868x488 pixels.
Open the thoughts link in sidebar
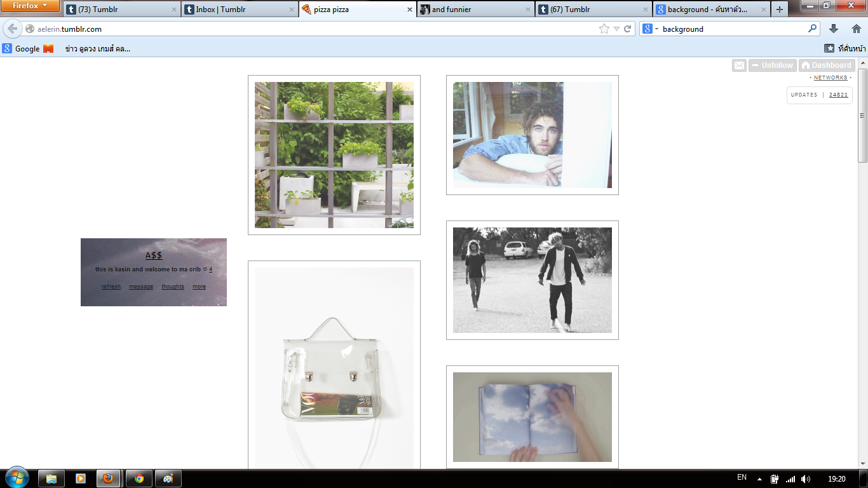click(x=173, y=287)
